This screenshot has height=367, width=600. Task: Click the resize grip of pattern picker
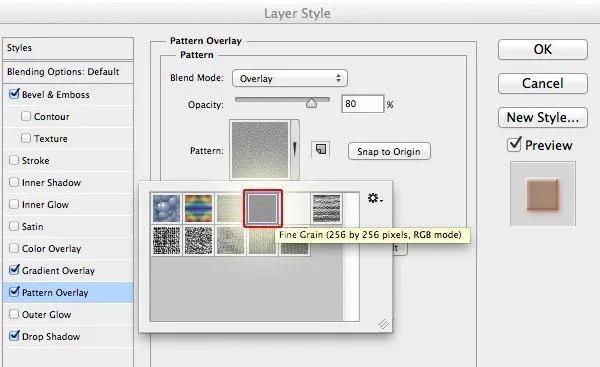pyautogui.click(x=383, y=324)
